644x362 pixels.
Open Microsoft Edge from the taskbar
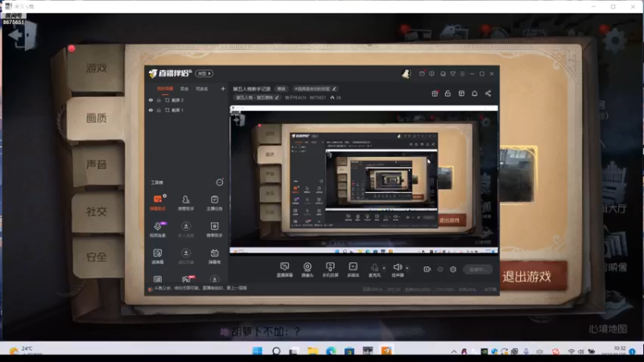click(331, 352)
